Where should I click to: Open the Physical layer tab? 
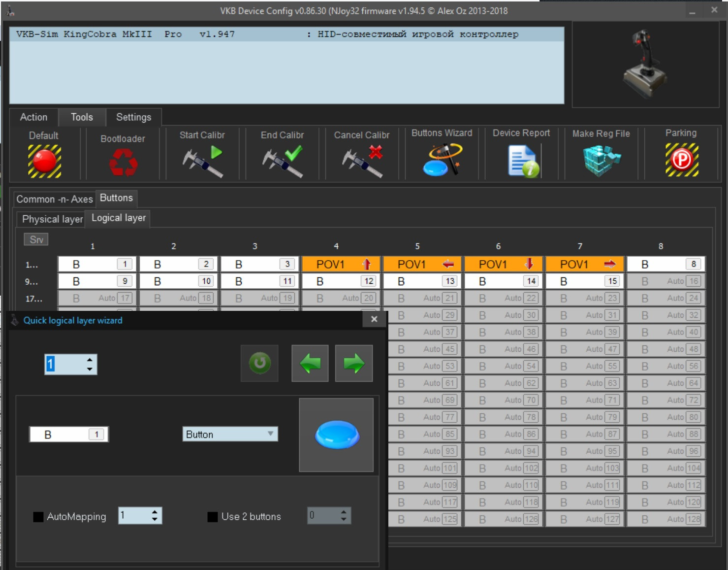[x=52, y=219]
